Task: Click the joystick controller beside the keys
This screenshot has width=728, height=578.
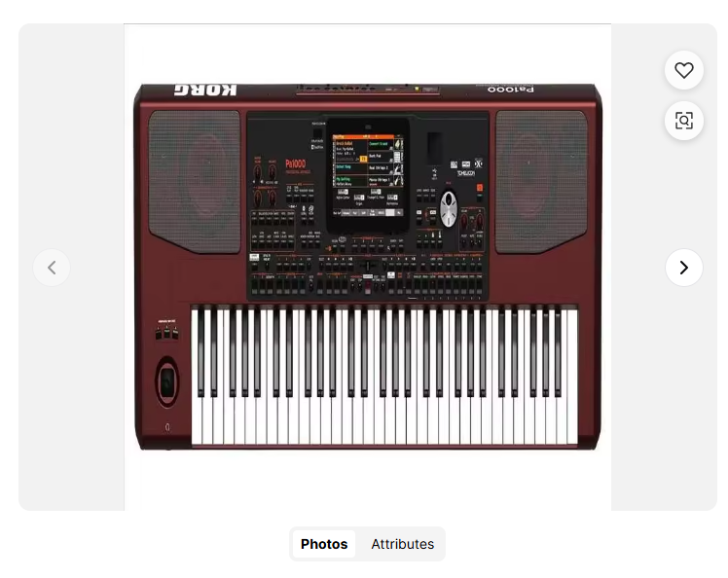Action: click(167, 382)
